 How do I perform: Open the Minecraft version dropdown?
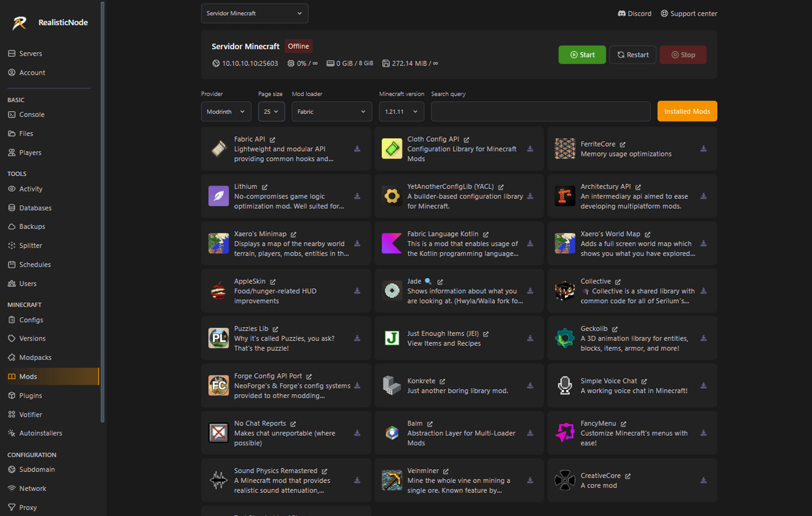point(401,111)
